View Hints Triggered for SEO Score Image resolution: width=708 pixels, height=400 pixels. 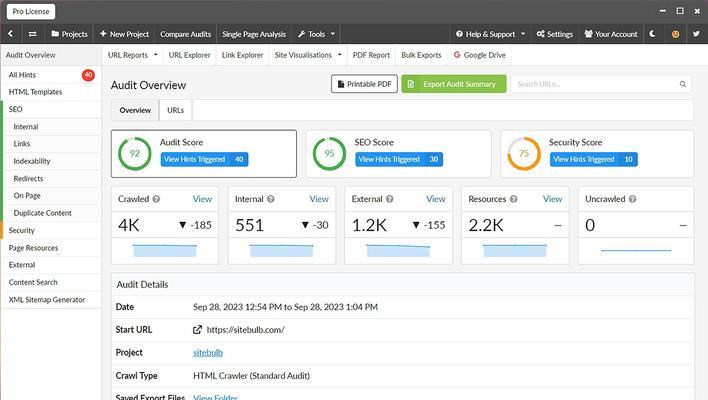[399, 159]
